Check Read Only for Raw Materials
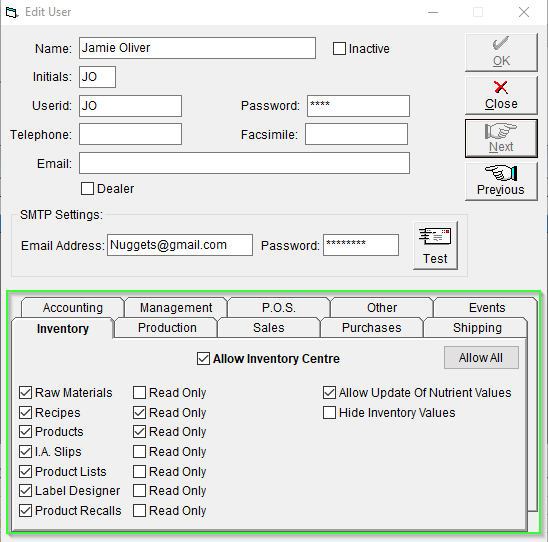The height and width of the screenshot is (542, 548). [x=139, y=392]
